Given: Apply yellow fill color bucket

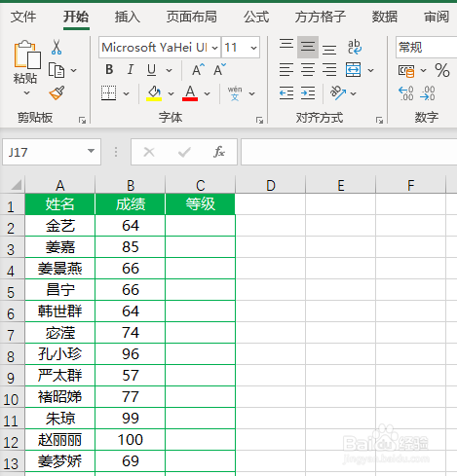Looking at the screenshot, I should pyautogui.click(x=154, y=93).
